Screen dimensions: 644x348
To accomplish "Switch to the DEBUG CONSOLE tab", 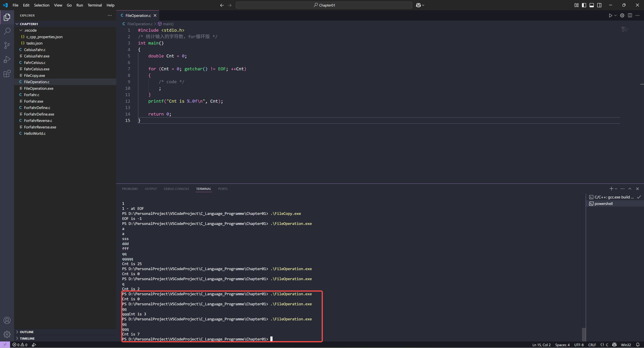I will tap(176, 189).
